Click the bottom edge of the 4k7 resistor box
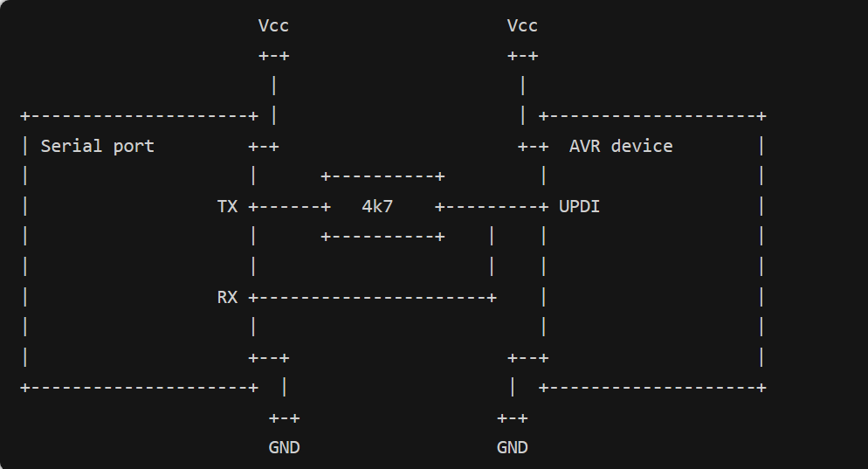 pos(382,237)
